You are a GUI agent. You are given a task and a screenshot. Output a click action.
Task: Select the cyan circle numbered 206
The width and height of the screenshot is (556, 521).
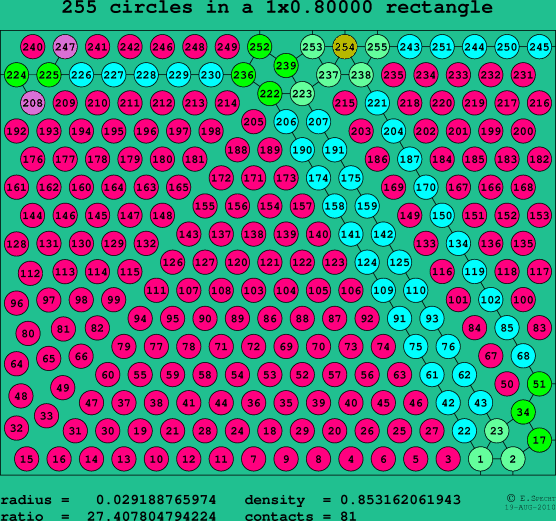click(286, 122)
